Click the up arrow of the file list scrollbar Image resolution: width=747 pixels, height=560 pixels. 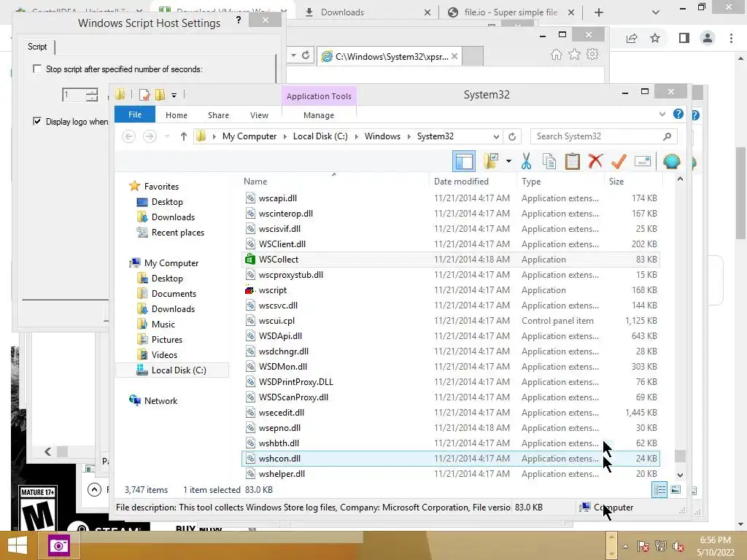tap(681, 179)
